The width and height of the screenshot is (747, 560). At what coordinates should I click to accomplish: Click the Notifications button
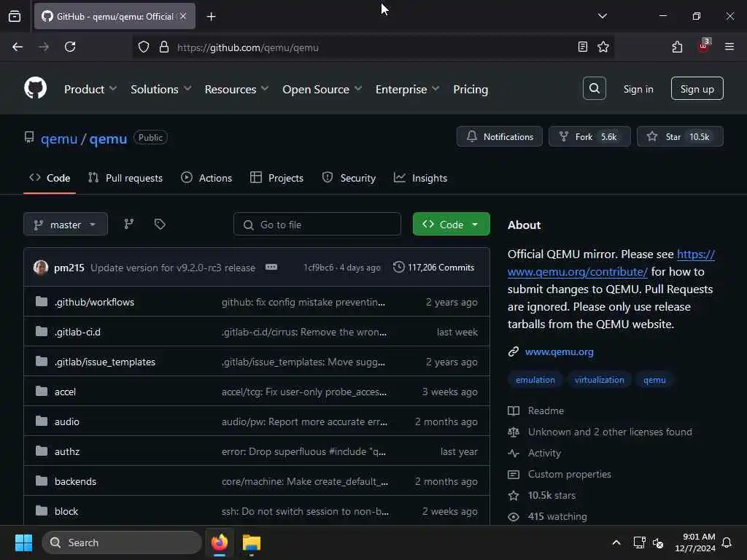tap(499, 136)
